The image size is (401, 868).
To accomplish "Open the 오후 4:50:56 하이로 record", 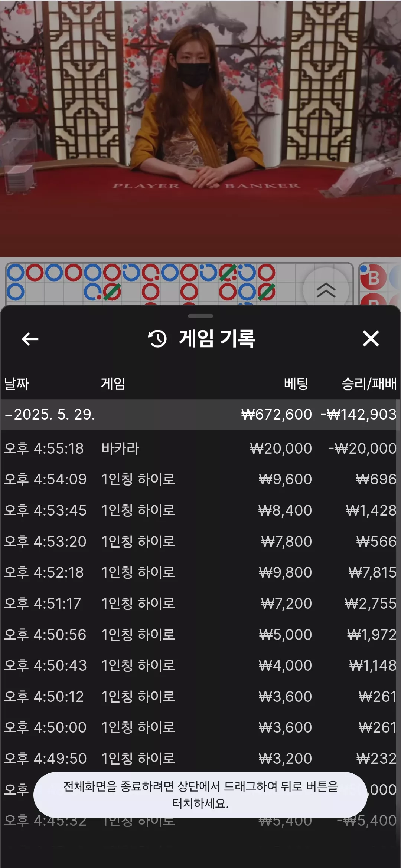I will (200, 635).
